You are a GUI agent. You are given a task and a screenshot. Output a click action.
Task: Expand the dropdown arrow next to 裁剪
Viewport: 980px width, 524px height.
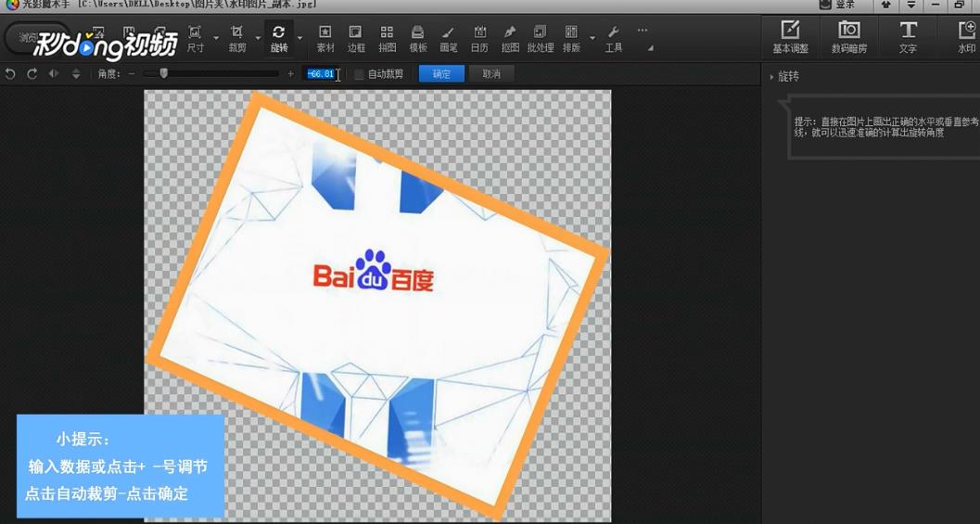258,38
